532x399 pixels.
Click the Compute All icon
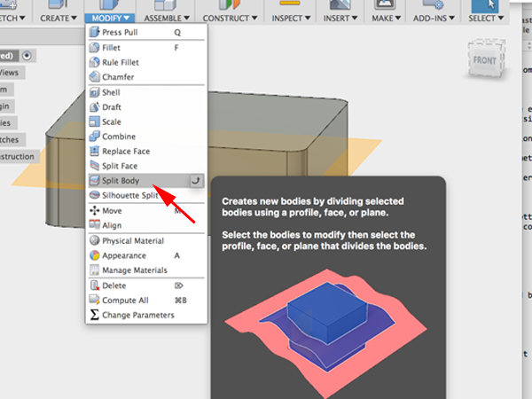(94, 300)
